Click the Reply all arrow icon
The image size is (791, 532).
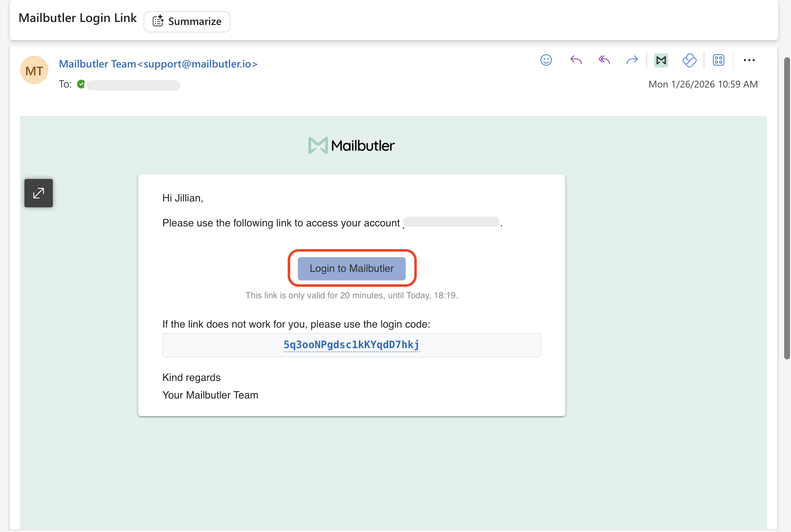pos(604,60)
